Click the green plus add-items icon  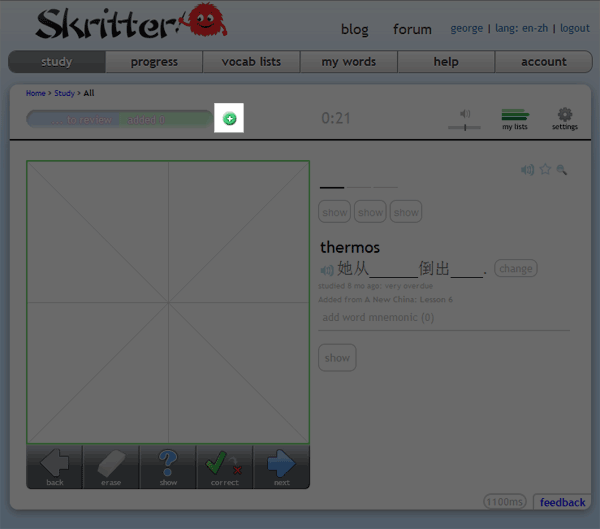point(229,119)
